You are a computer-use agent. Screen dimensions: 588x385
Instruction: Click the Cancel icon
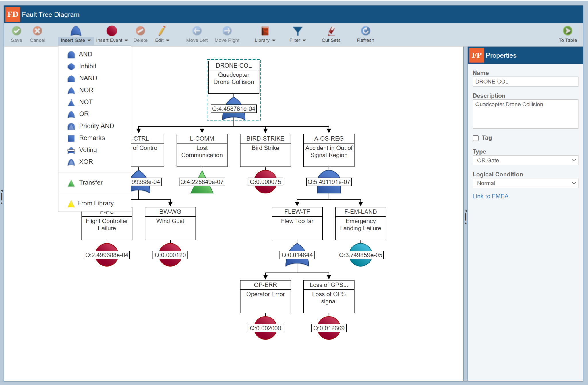tap(37, 34)
